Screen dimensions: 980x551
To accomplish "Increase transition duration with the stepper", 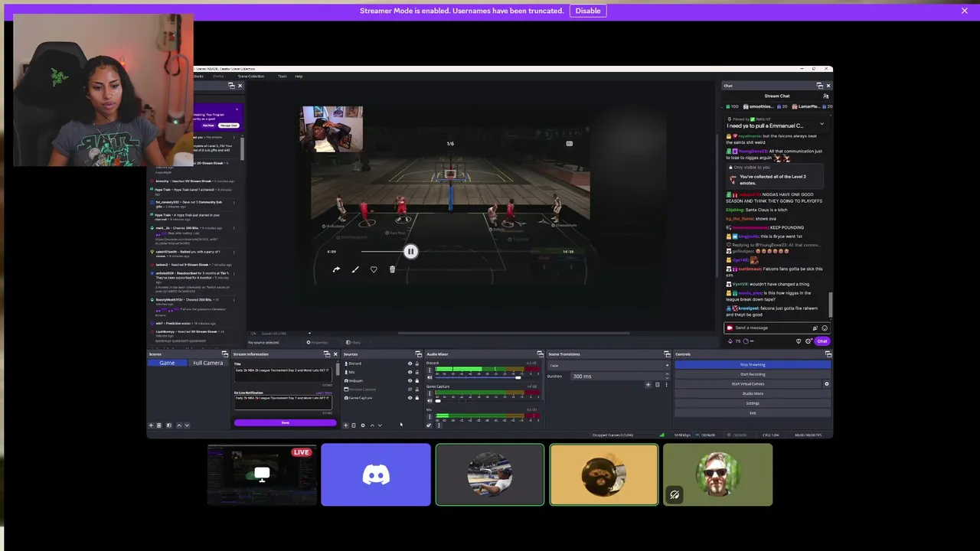I will click(x=667, y=374).
